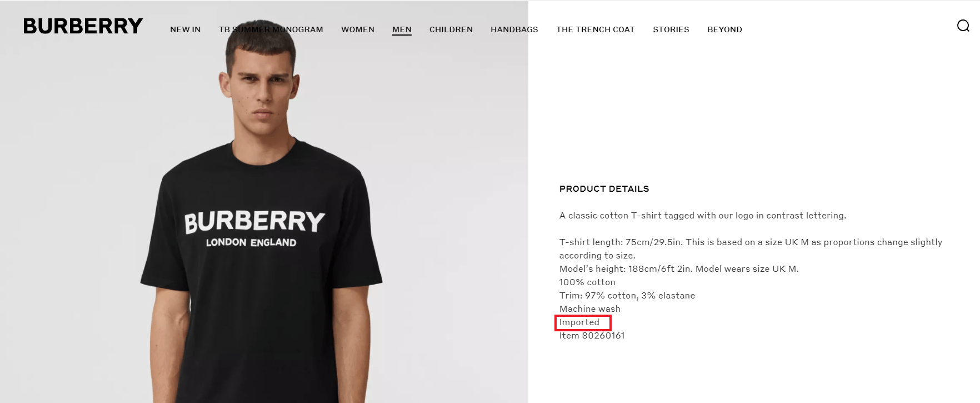
Task: Open THE TRENCH COAT page
Action: point(596,29)
